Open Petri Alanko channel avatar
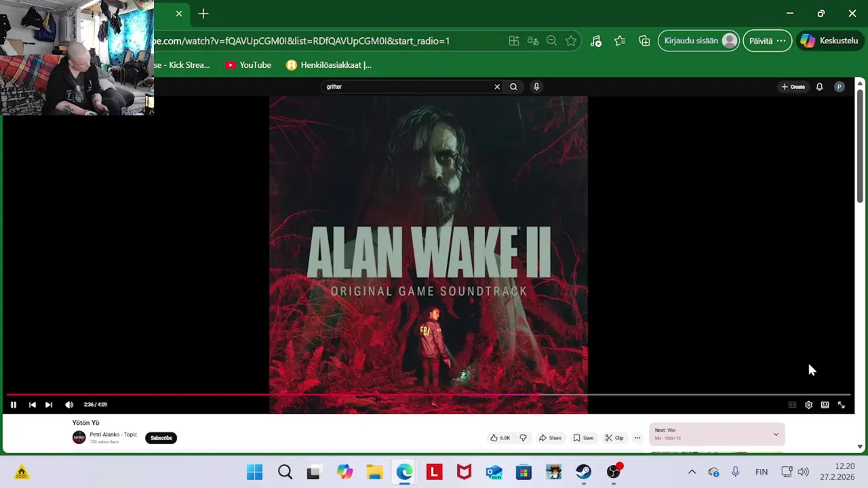 [x=79, y=438]
